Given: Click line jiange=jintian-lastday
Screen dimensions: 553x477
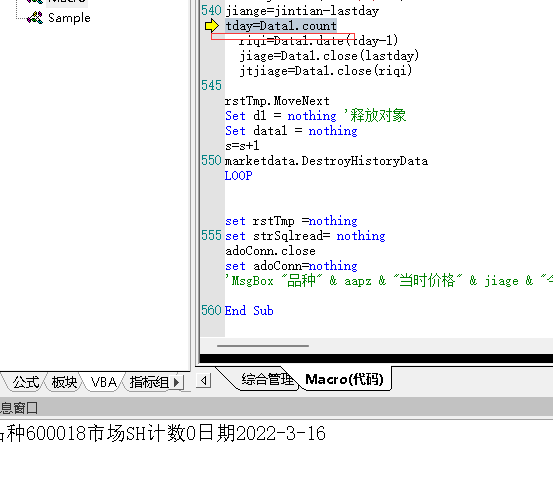Looking at the screenshot, I should coord(302,11).
